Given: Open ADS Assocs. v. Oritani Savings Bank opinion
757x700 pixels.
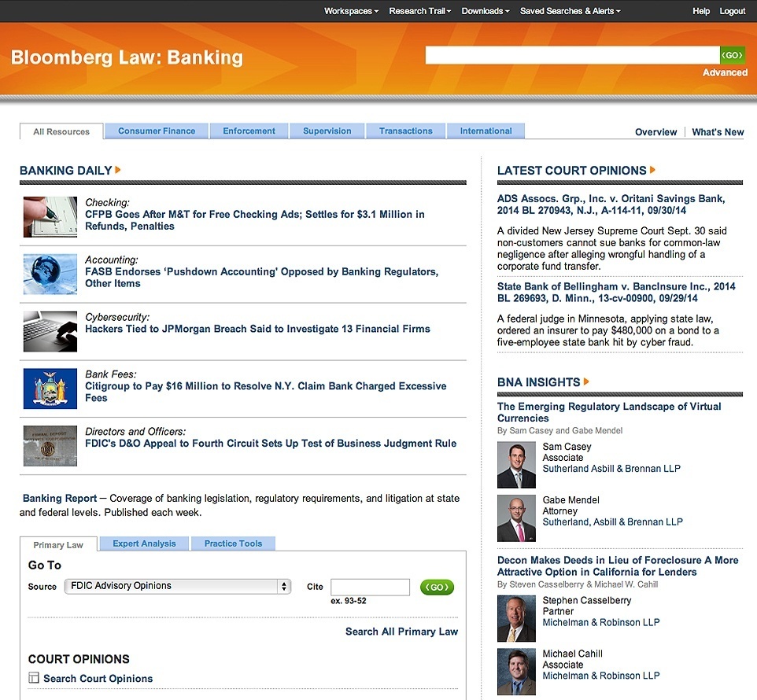Looking at the screenshot, I should click(611, 204).
